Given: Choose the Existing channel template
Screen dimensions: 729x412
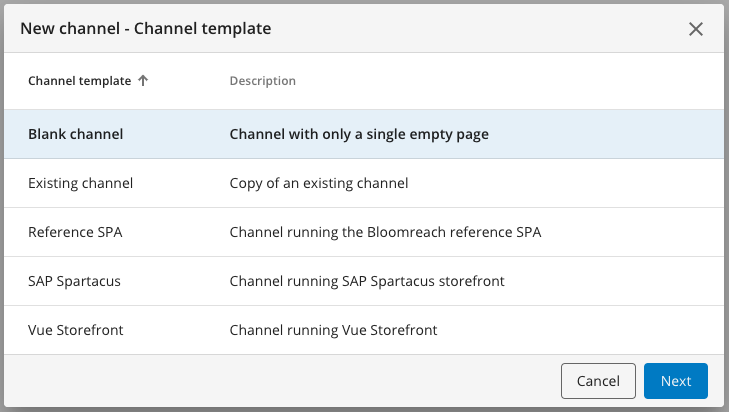Looking at the screenshot, I should [81, 183].
